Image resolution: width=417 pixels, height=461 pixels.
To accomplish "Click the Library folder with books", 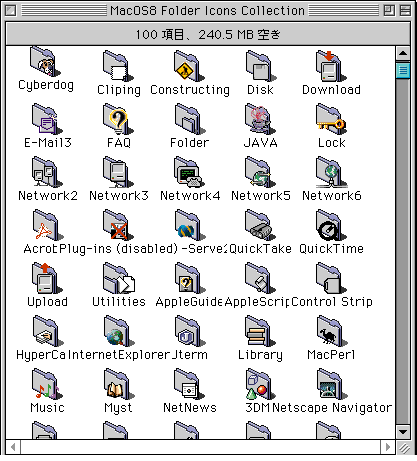I will coord(260,331).
